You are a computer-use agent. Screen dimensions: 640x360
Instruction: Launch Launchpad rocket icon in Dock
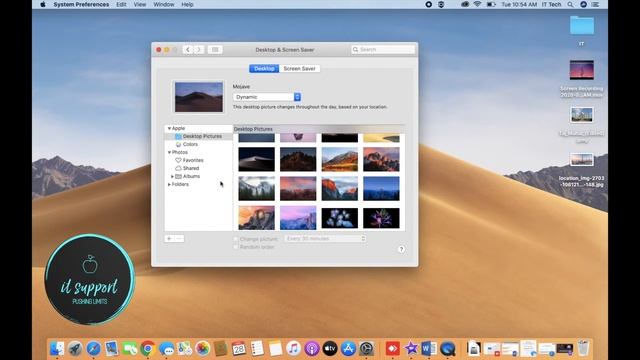coord(75,349)
